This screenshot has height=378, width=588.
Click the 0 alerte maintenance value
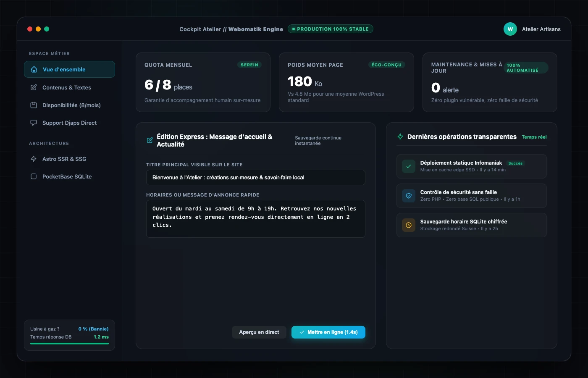click(445, 88)
